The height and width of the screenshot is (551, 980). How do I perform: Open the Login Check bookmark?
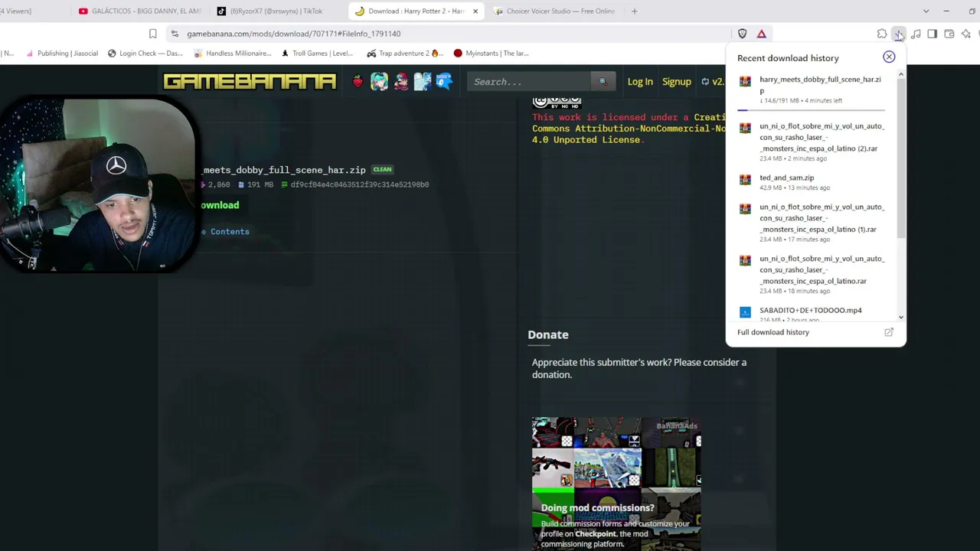[146, 54]
